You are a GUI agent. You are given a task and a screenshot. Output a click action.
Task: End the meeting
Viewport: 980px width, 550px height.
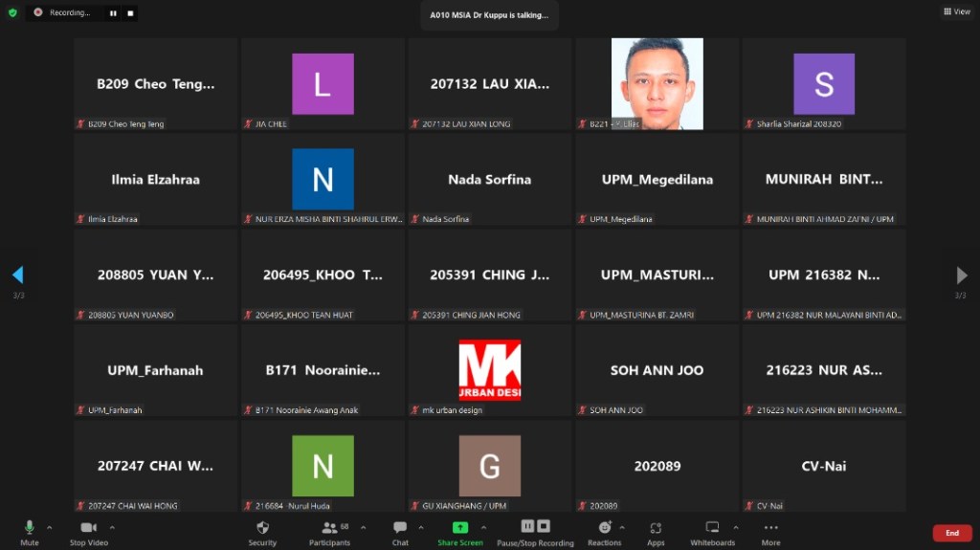(x=951, y=533)
